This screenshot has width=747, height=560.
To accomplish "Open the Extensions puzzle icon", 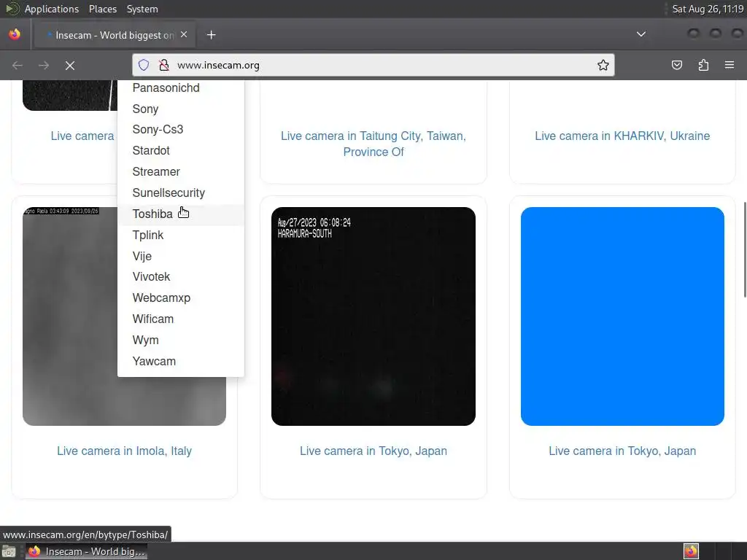I will 703,65.
